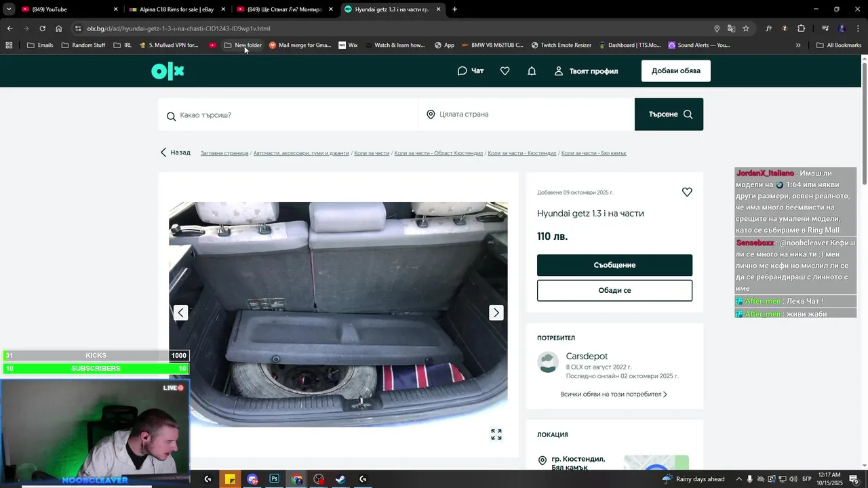The image size is (868, 488).
Task: Translate this page icon
Action: click(x=731, y=28)
